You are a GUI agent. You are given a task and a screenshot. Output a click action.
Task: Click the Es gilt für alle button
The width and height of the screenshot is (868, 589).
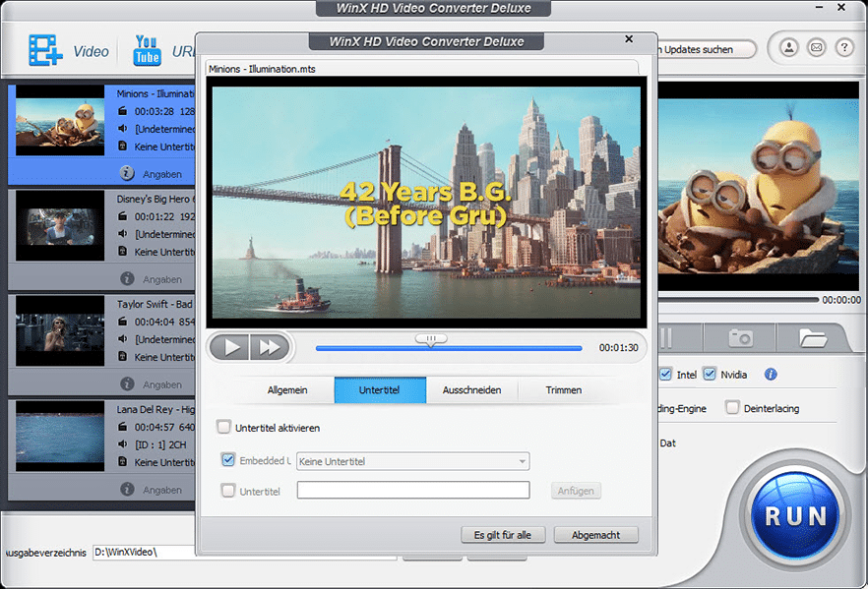(503, 535)
